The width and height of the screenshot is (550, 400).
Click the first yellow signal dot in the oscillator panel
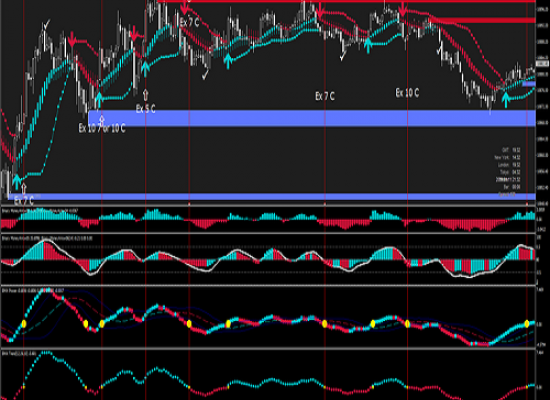pyautogui.click(x=24, y=324)
